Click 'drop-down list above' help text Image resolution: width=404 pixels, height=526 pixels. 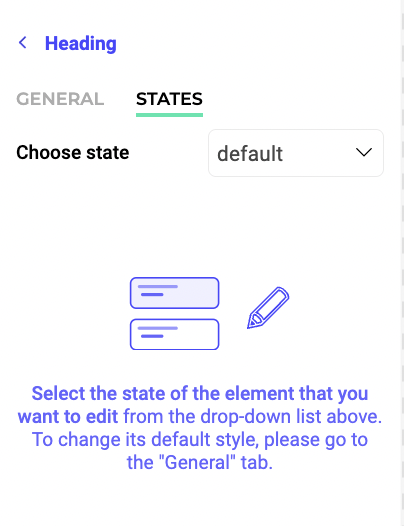coord(291,417)
